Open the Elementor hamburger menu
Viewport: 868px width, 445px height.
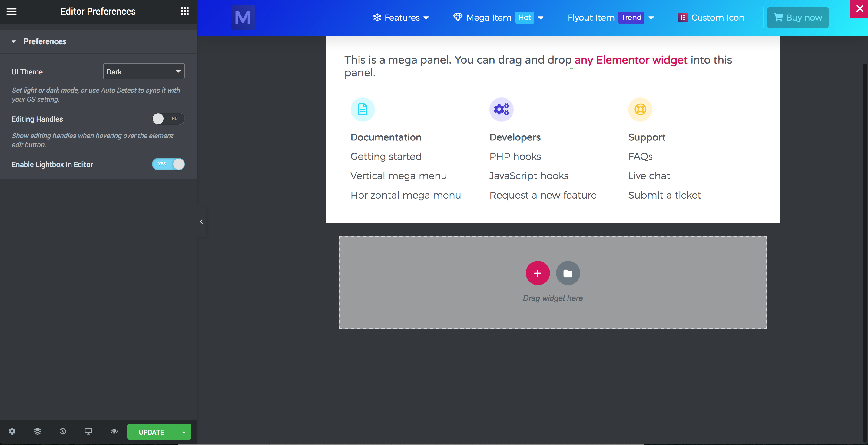click(x=11, y=11)
